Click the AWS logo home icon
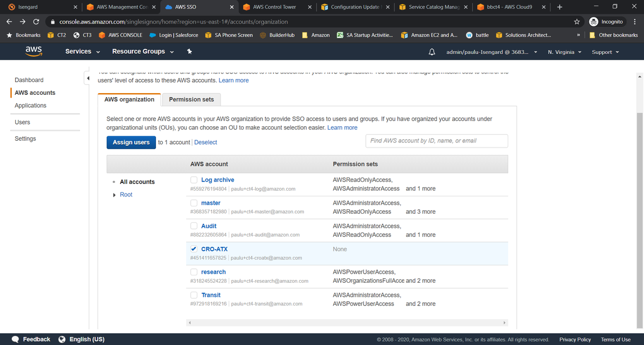Viewport: 644px width, 345px height. (x=34, y=52)
